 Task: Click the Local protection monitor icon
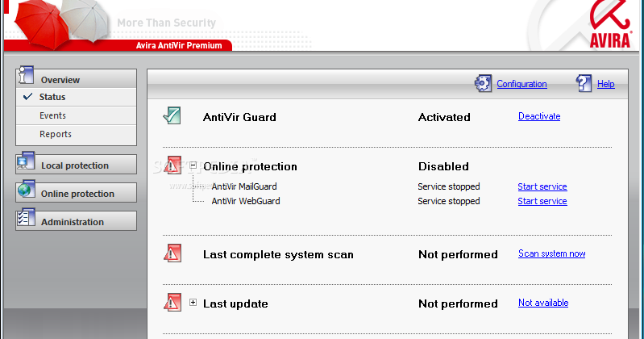coord(26,161)
